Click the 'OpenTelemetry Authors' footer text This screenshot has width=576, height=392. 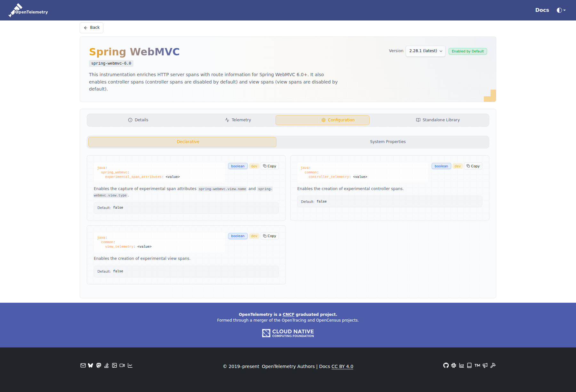pos(288,366)
